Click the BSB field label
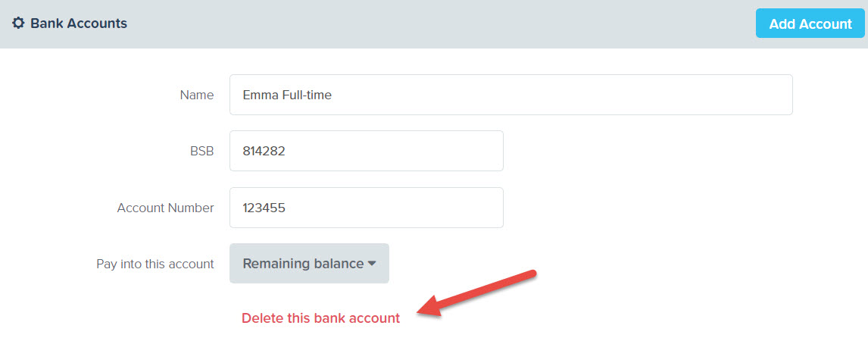The image size is (868, 338). (202, 152)
